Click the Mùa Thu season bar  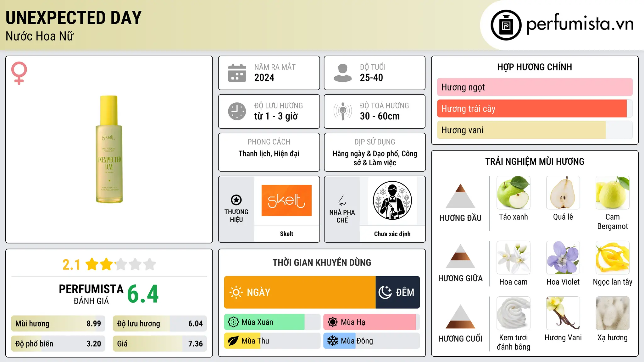coord(272,341)
